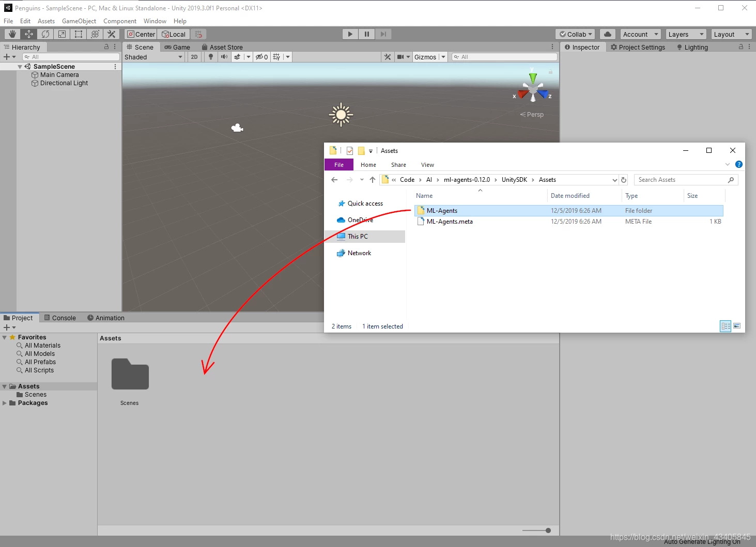756x547 pixels.
Task: Toggle scene grid visibility button
Action: pyautogui.click(x=277, y=57)
